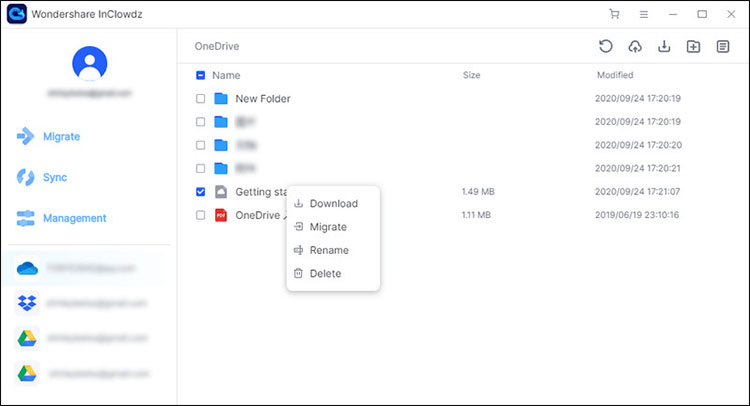Click the download icon in the toolbar
Viewport: 750px width, 406px height.
pyautogui.click(x=664, y=46)
